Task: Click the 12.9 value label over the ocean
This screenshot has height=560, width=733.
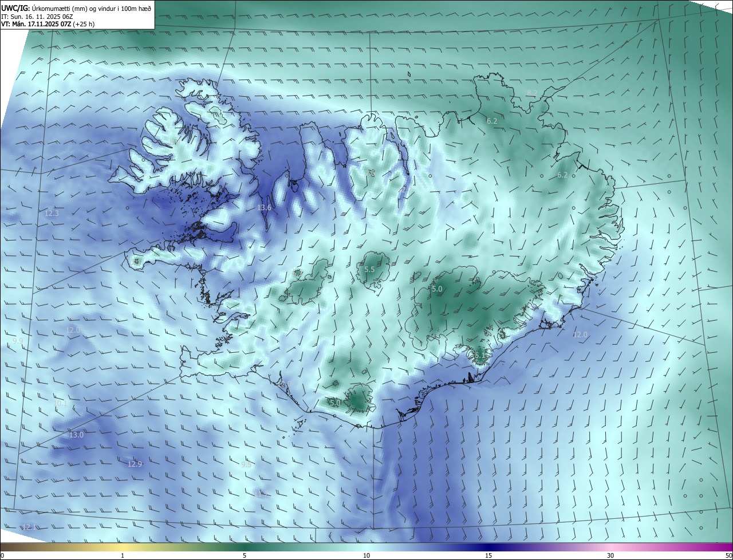Action: point(135,464)
